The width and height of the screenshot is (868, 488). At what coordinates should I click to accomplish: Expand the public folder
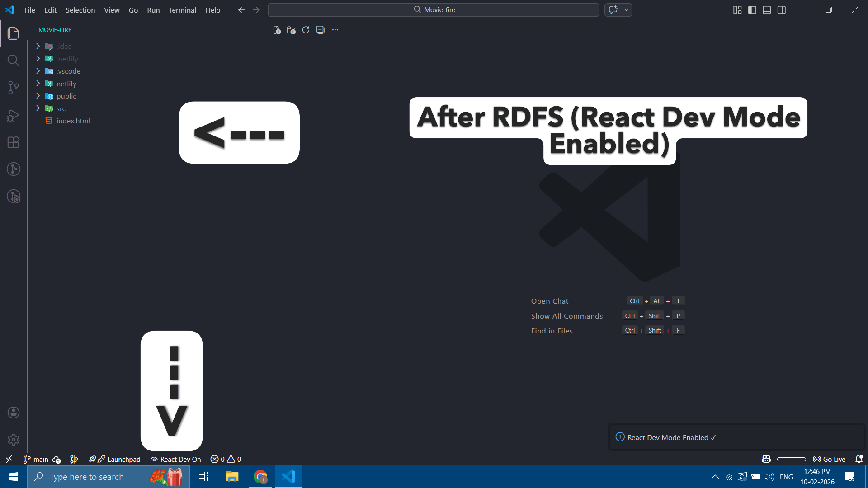pos(66,96)
